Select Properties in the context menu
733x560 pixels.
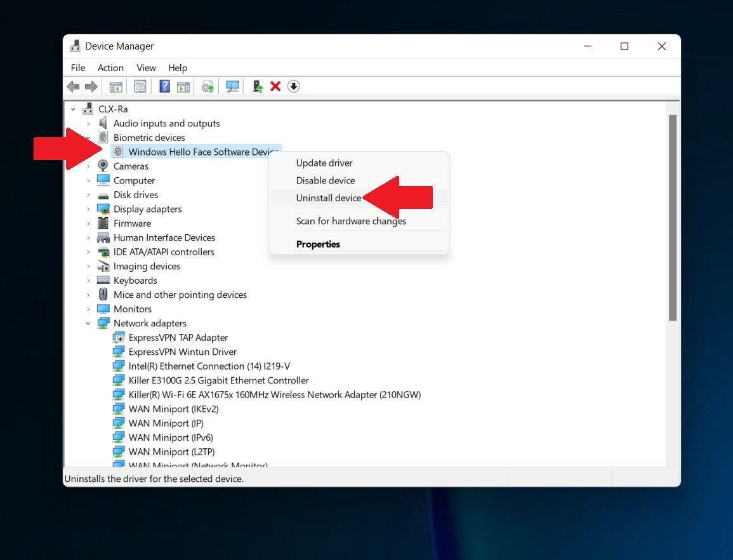click(x=318, y=244)
